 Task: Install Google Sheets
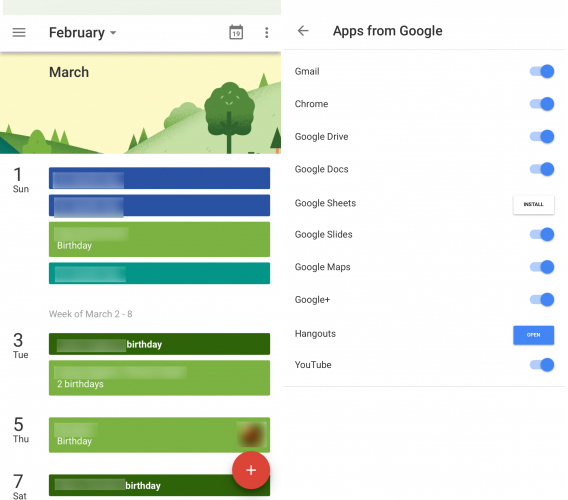[x=534, y=204]
